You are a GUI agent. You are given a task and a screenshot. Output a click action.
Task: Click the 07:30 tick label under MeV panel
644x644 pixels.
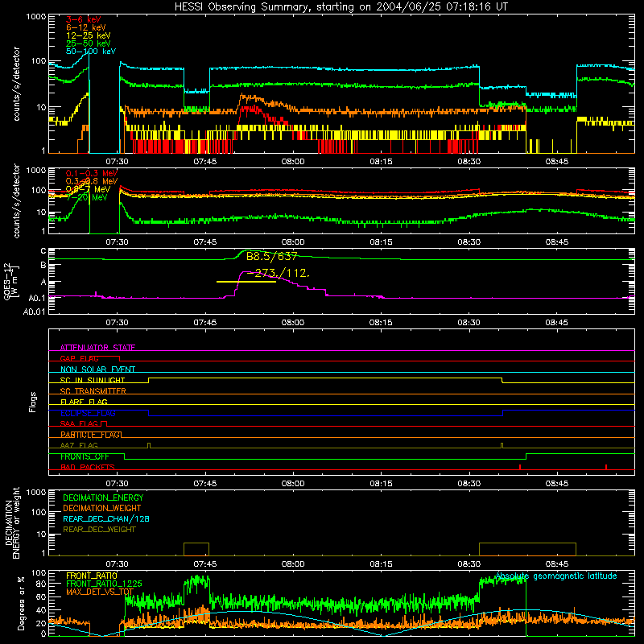tap(117, 242)
